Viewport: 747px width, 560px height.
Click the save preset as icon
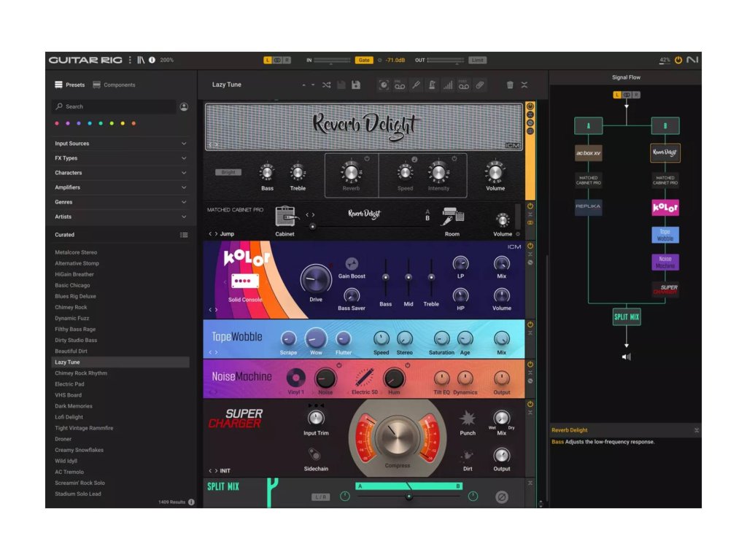click(356, 85)
